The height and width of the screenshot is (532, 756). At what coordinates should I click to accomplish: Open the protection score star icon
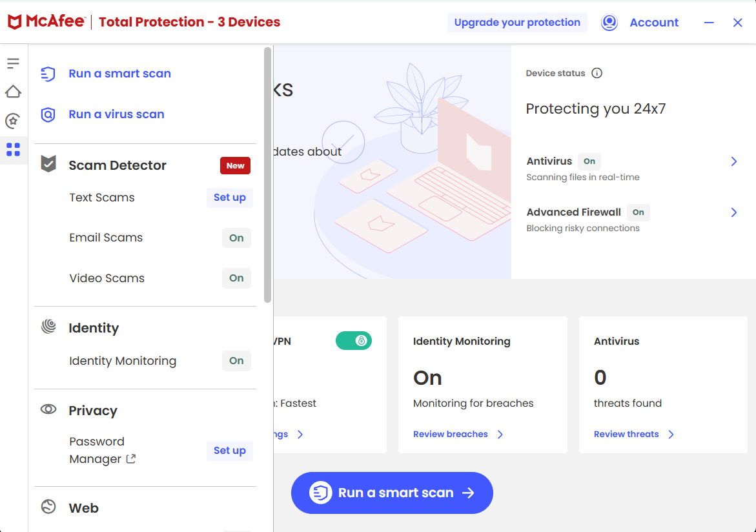(13, 121)
